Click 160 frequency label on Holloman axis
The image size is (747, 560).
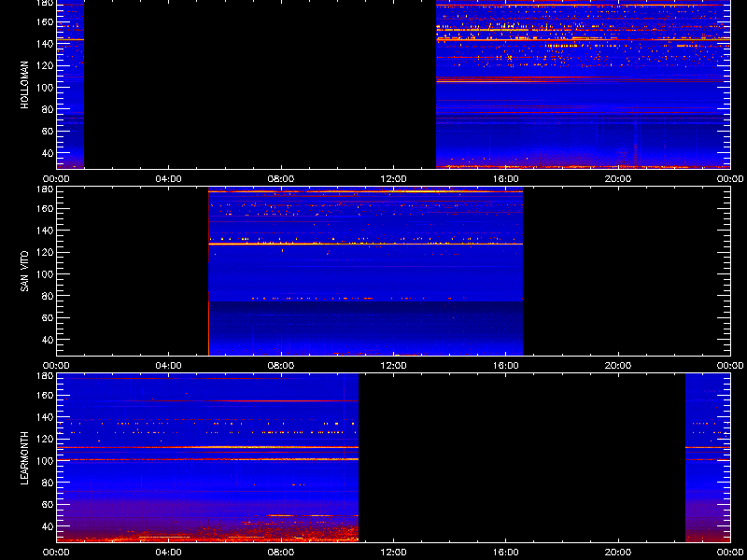tap(45, 21)
